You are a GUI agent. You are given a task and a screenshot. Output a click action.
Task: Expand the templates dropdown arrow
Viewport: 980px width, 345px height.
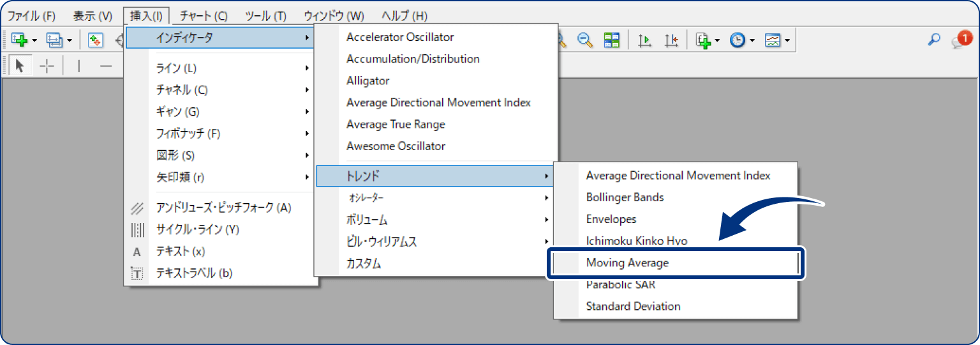coord(788,40)
